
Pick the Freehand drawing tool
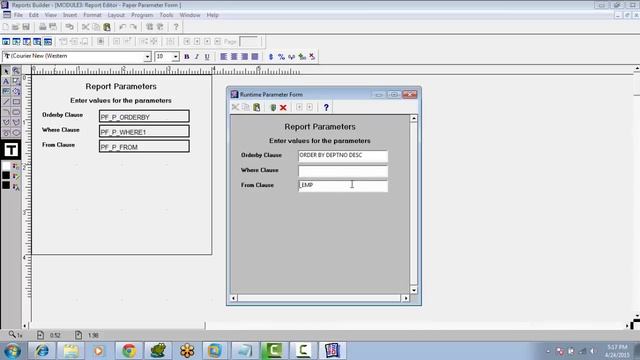click(6, 133)
